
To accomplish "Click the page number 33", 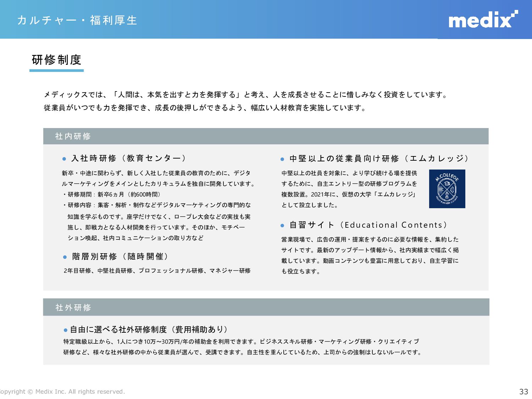I will click(524, 392).
